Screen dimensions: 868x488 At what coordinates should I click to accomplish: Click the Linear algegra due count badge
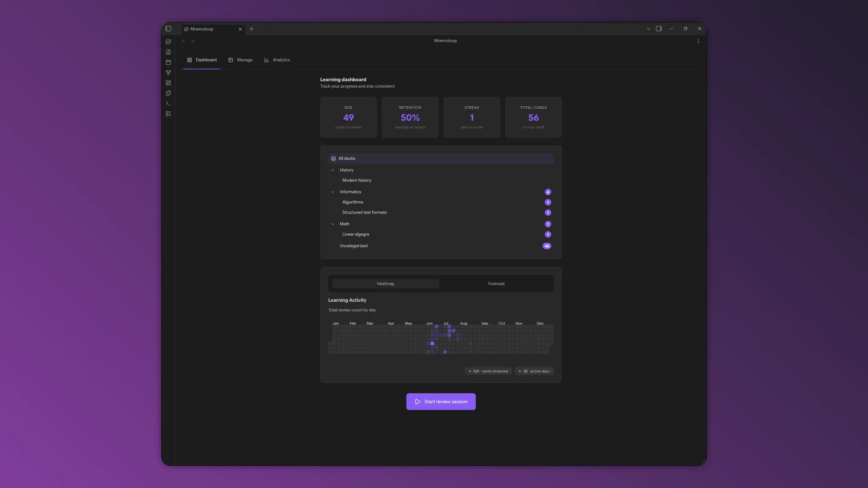click(548, 234)
